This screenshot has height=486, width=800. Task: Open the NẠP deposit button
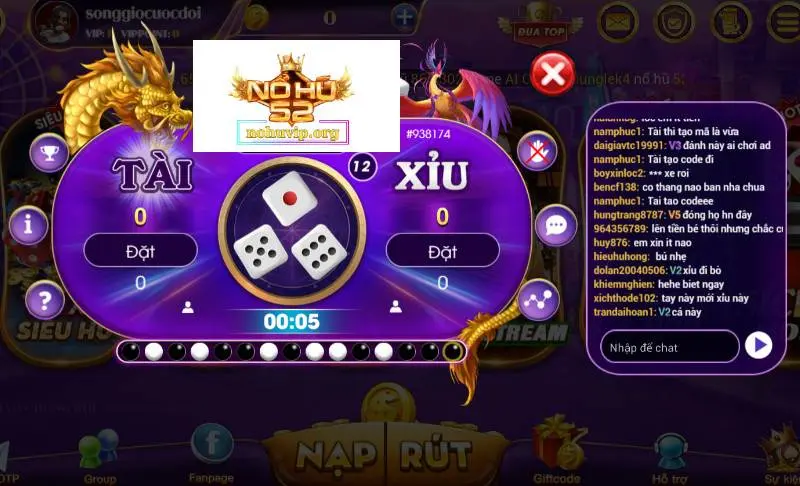(x=336, y=455)
